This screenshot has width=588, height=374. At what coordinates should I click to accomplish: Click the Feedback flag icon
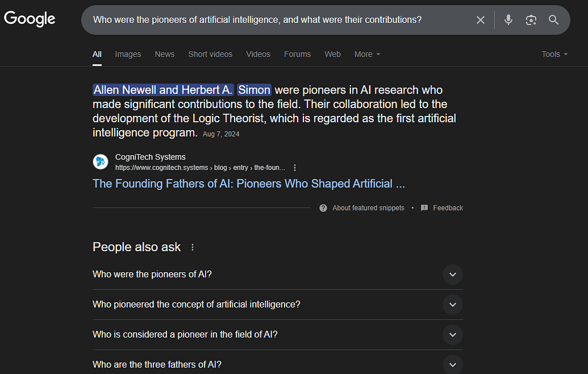[425, 208]
